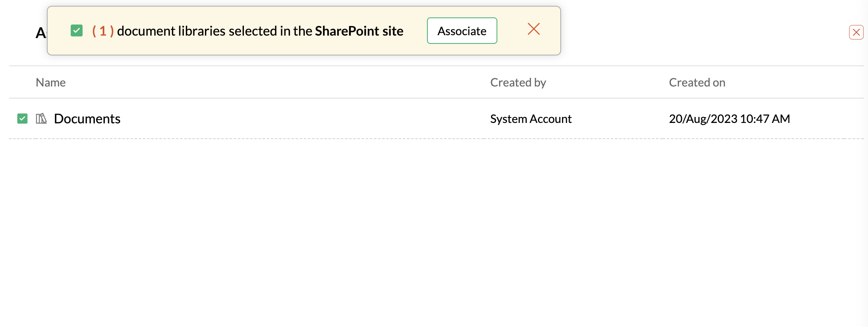This screenshot has width=868, height=327.
Task: Click the Created by column header
Action: click(518, 82)
